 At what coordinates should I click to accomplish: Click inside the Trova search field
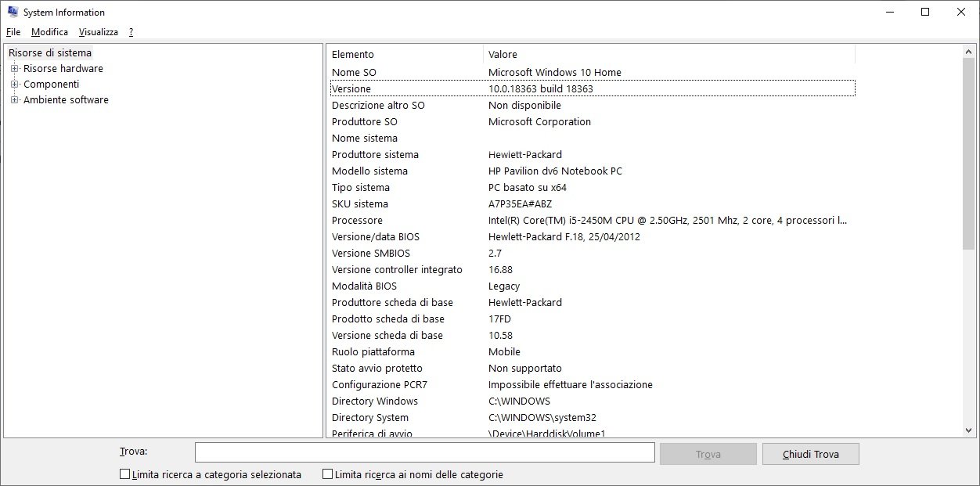(424, 453)
